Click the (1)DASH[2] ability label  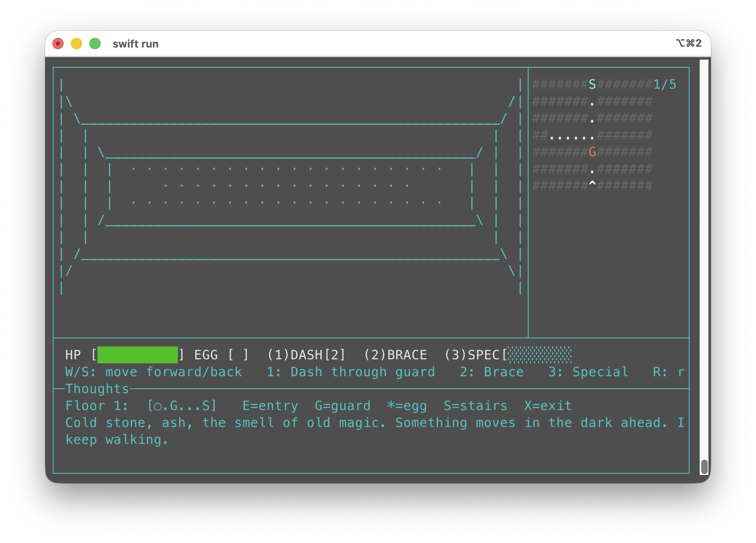pyautogui.click(x=306, y=355)
